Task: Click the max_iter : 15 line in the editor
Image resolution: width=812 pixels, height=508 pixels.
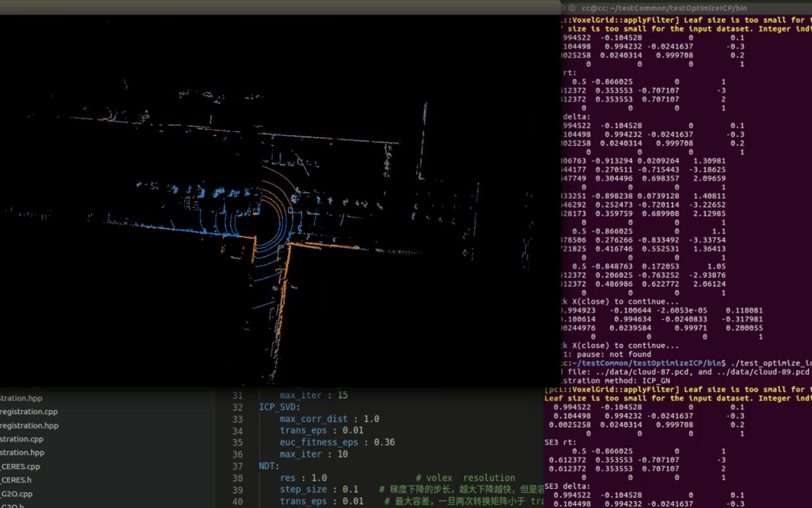Action: pos(314,395)
